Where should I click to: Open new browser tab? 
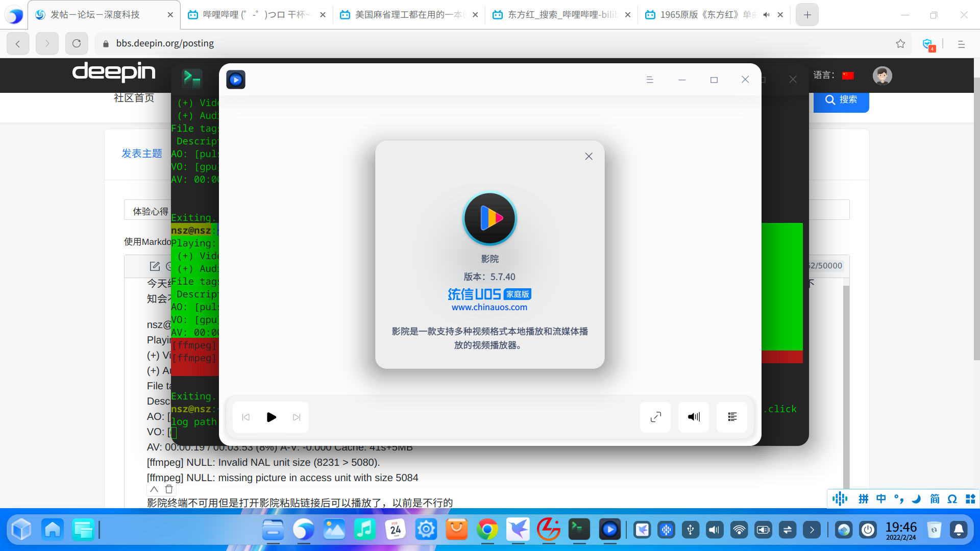coord(807,15)
